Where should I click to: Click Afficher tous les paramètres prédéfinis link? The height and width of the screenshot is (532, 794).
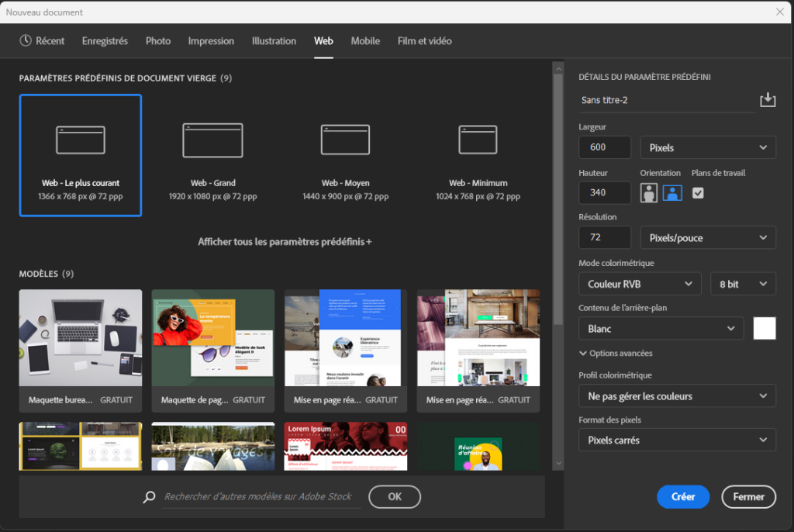(x=285, y=242)
